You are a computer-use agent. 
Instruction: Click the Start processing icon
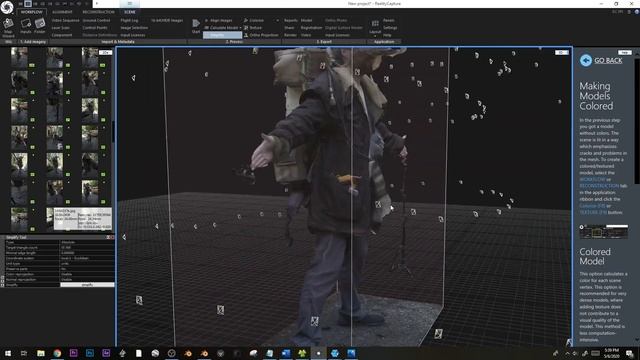(196, 26)
